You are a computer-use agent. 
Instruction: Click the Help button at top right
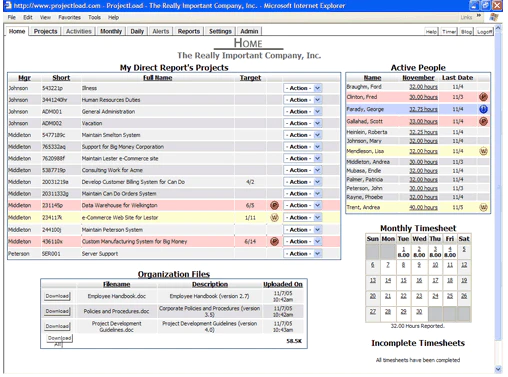(431, 32)
